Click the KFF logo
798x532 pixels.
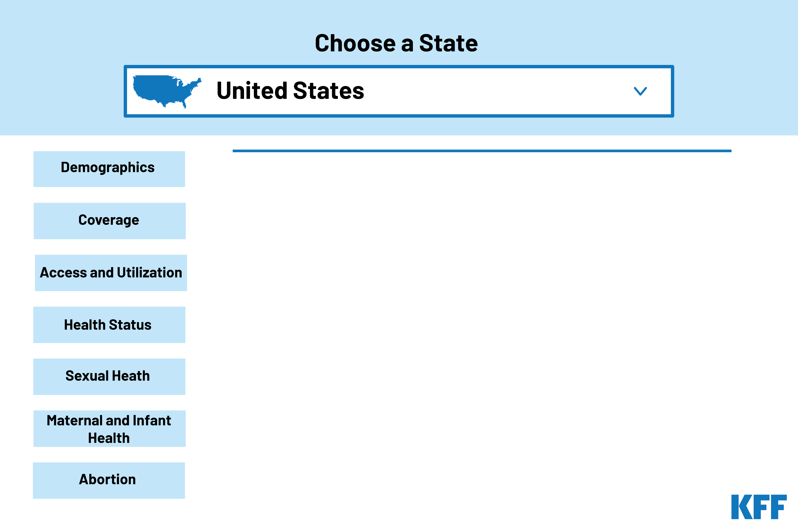click(759, 507)
